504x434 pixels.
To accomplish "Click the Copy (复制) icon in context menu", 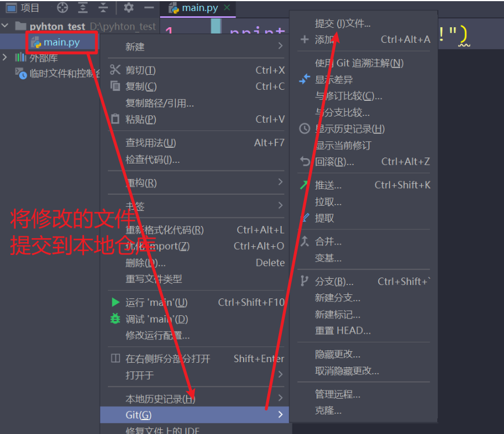I will (115, 86).
